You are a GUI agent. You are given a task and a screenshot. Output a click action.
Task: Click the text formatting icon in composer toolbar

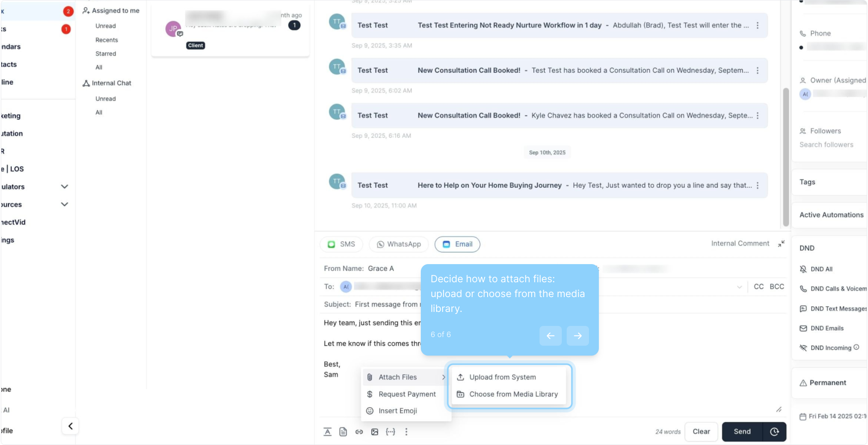[x=327, y=431]
